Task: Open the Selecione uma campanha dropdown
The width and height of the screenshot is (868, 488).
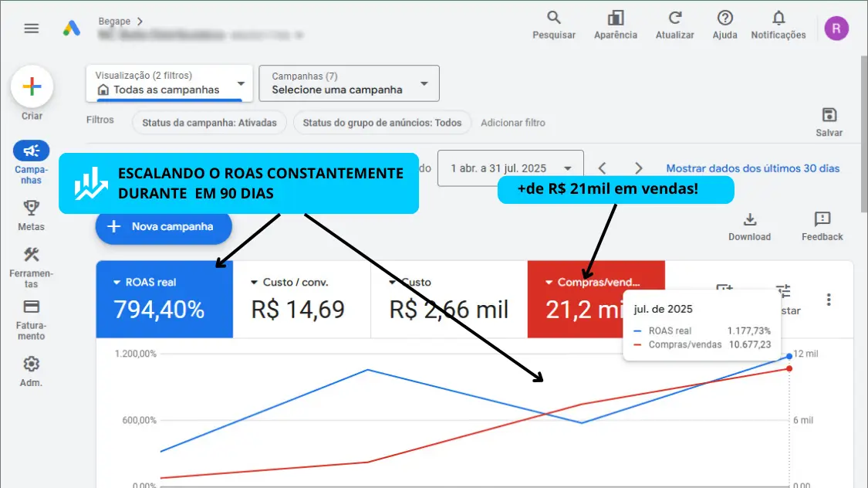Action: click(x=349, y=83)
